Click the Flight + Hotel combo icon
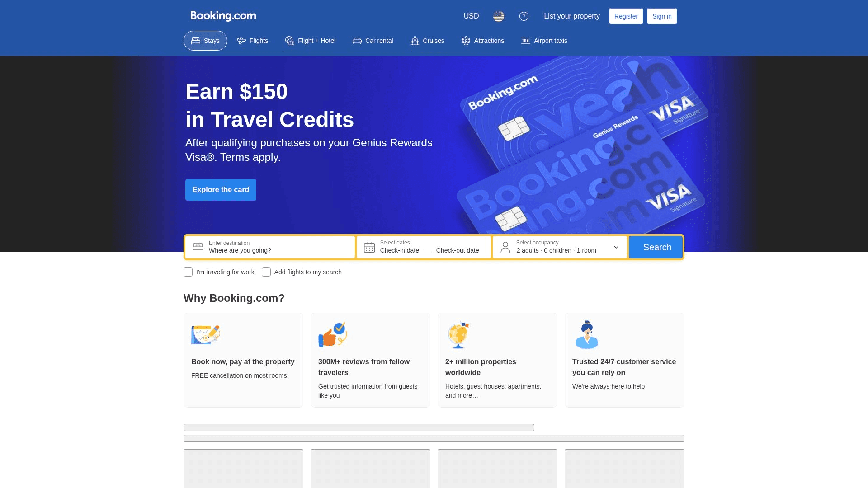 tap(290, 41)
